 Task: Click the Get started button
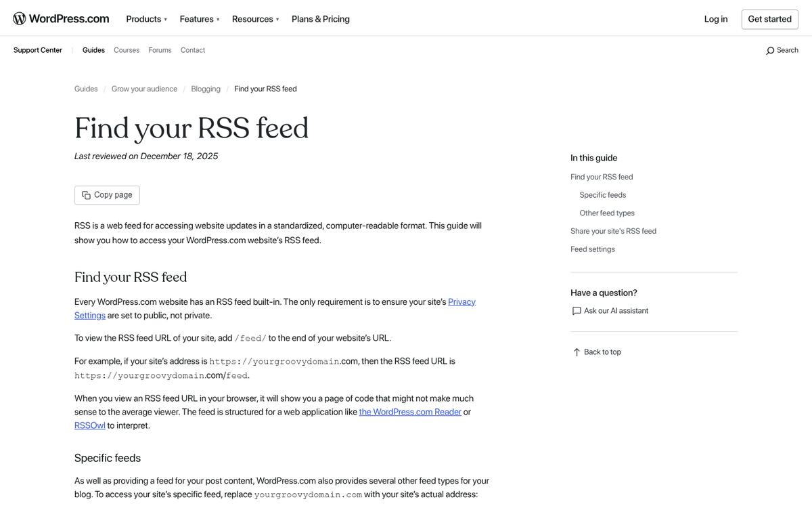click(x=769, y=19)
